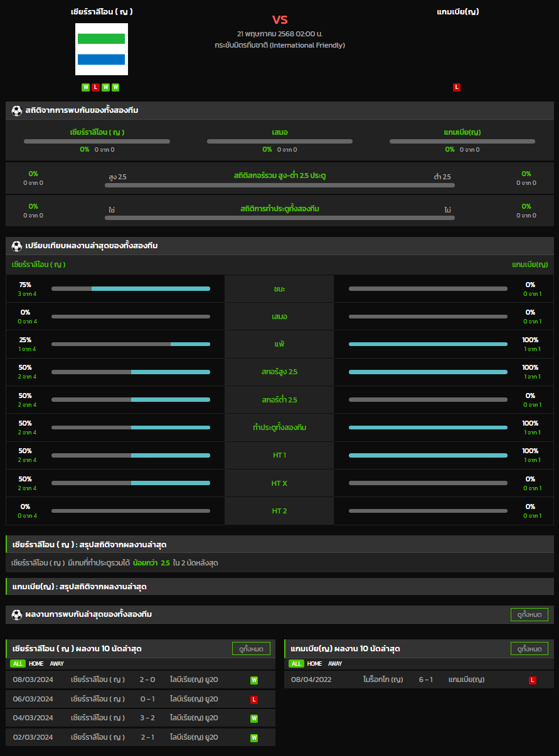559x756 pixels.
Task: Click the head-to-head เสมอ (draw) bar
Action: pyautogui.click(x=280, y=141)
